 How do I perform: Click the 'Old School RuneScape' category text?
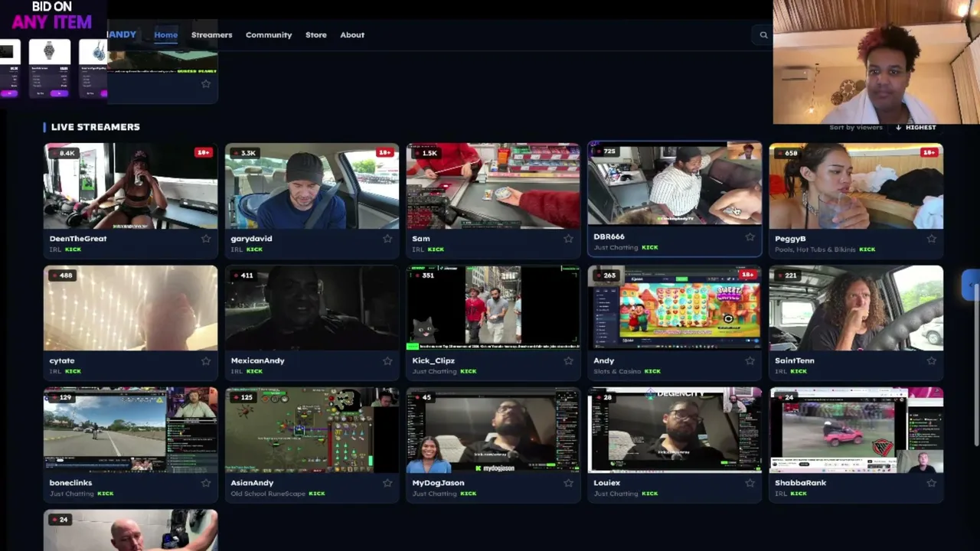point(268,494)
